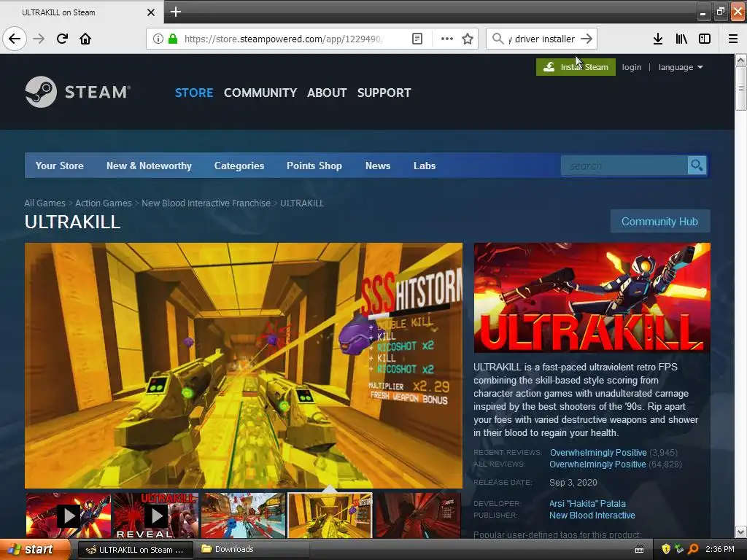Click the All Games breadcrumb
The width and height of the screenshot is (747, 560).
(44, 203)
